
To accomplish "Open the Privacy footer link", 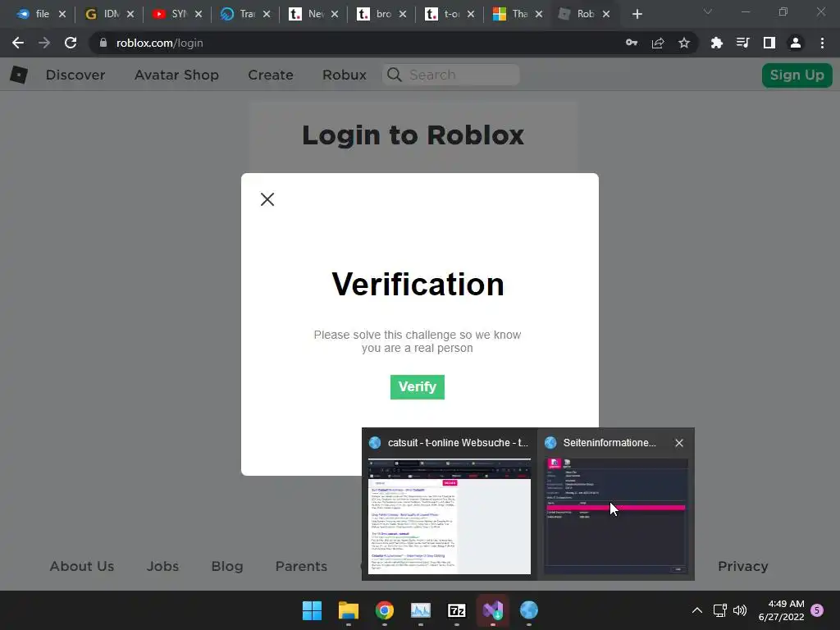I will (x=743, y=566).
